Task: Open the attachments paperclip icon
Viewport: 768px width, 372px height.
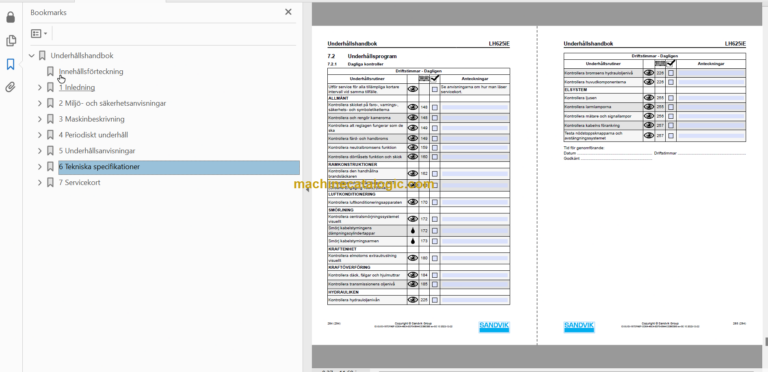Action: [x=10, y=88]
